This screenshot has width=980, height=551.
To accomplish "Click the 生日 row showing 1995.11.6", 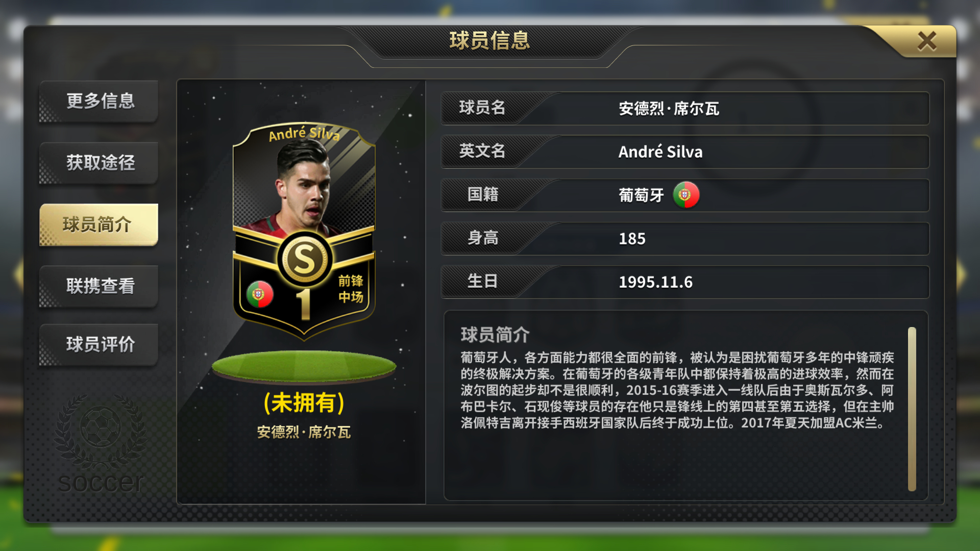I will (x=685, y=282).
